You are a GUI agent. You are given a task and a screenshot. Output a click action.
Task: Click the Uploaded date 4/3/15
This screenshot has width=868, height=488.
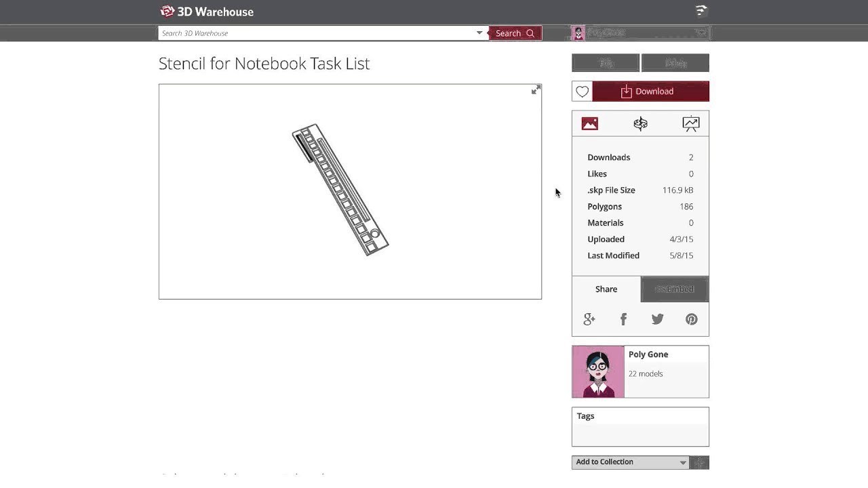(682, 239)
